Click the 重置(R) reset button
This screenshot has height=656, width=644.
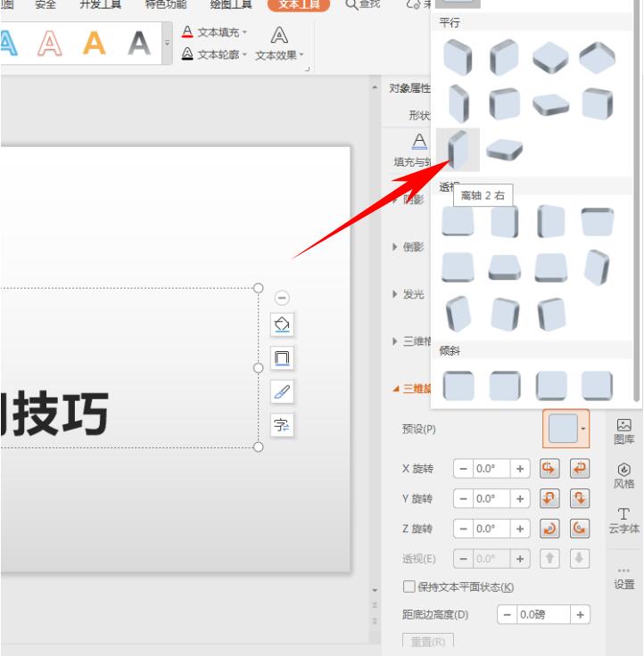coord(428,642)
